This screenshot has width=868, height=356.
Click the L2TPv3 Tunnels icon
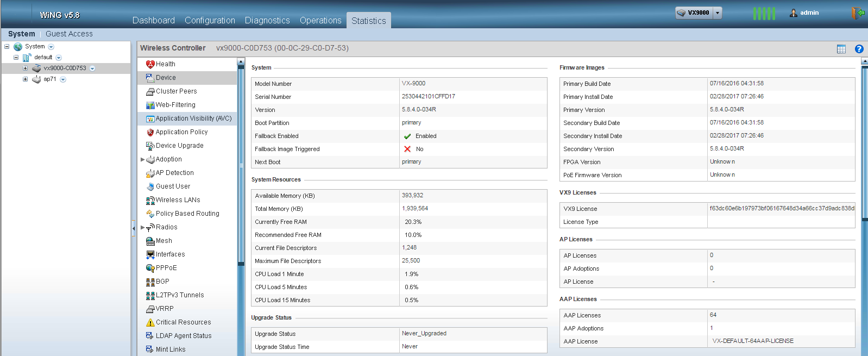pyautogui.click(x=150, y=295)
